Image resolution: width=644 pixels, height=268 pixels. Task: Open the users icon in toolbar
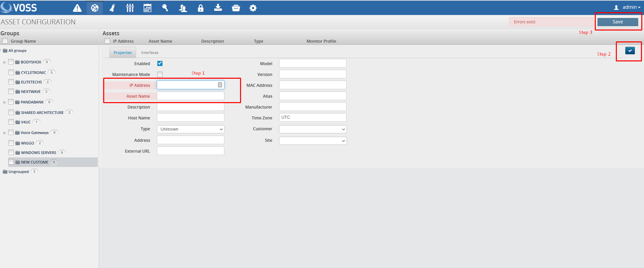[x=183, y=8]
